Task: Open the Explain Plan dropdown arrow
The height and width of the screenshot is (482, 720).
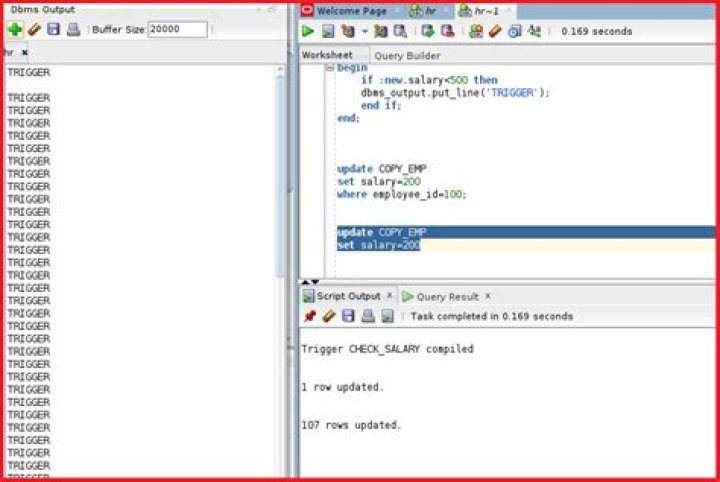Action: 365,31
